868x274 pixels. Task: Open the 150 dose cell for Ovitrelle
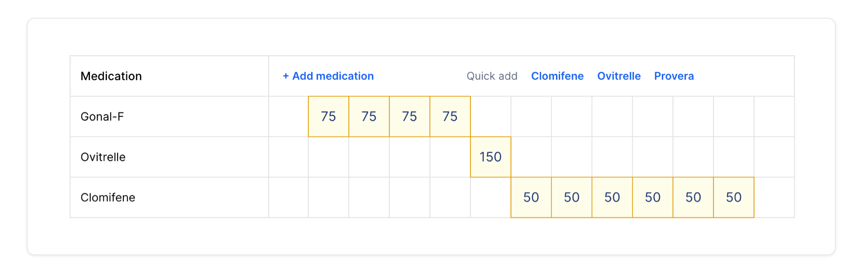point(491,157)
